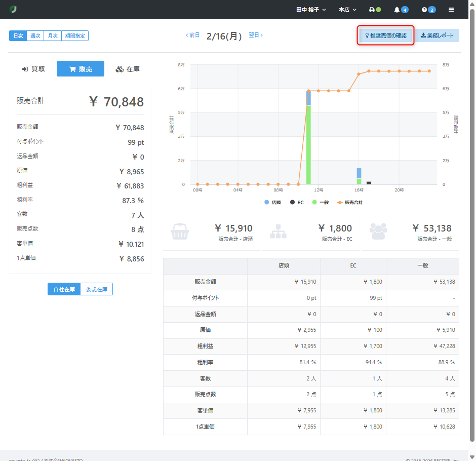476x461 pixels.
Task: Download the 業務レポート report
Action: 438,35
